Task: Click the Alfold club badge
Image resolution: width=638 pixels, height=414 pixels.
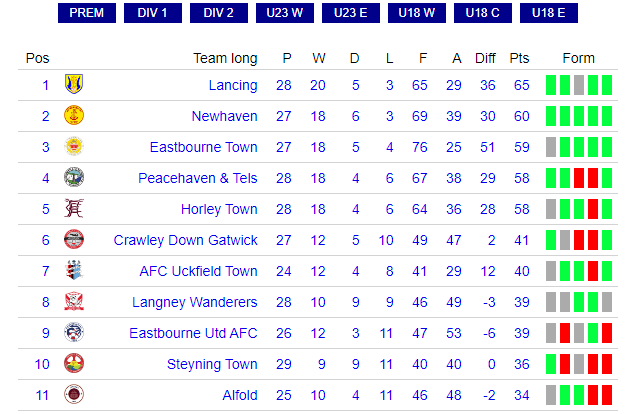Action: (74, 394)
